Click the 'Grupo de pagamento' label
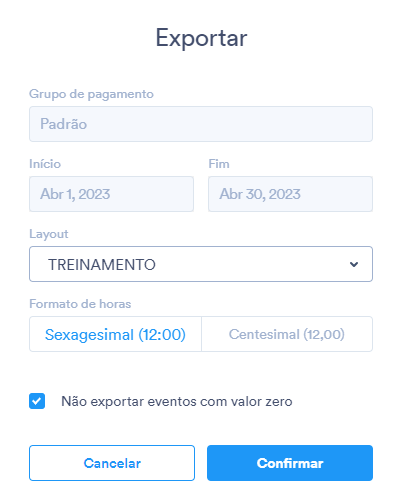The width and height of the screenshot is (395, 500). [91, 94]
